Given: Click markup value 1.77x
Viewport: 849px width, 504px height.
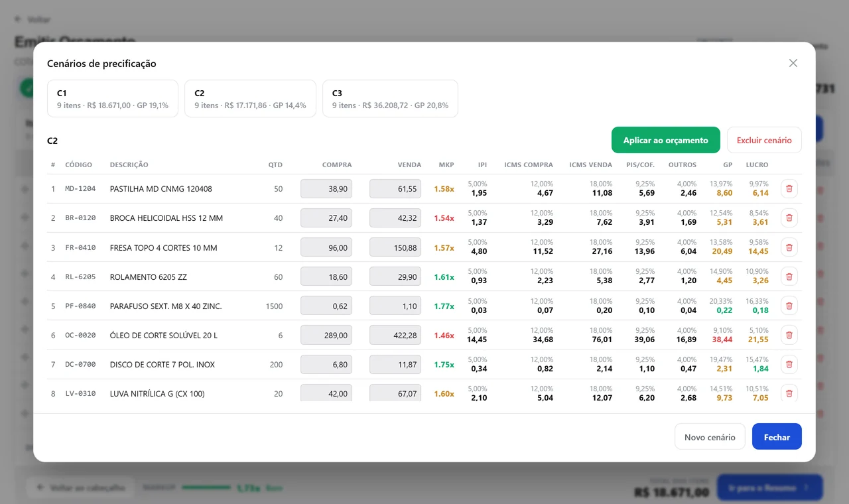Looking at the screenshot, I should (444, 306).
